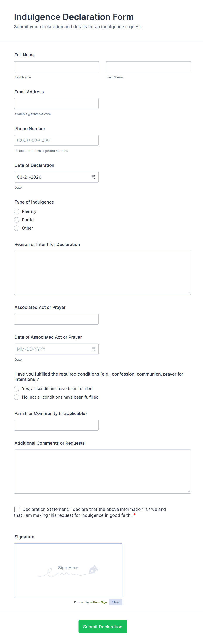
Task: Choose Partial as the indulgence type
Action: [16, 219]
